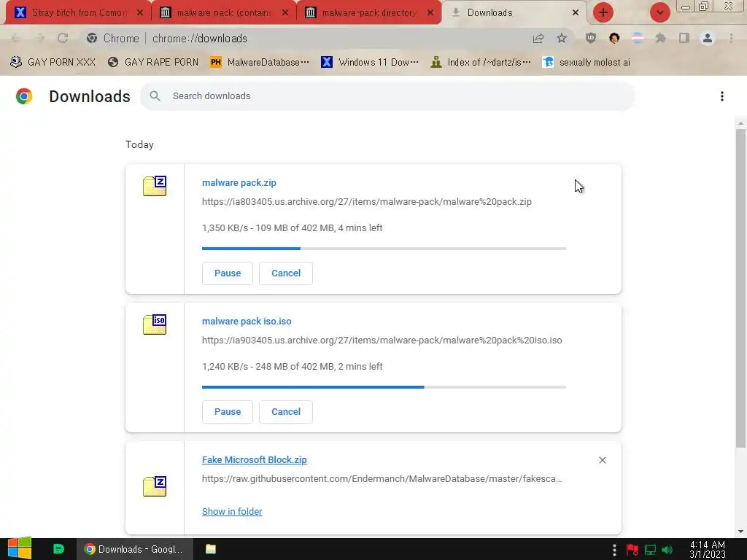Open the uBlock Origin extension icon
This screenshot has width=747, height=560.
pos(591,38)
